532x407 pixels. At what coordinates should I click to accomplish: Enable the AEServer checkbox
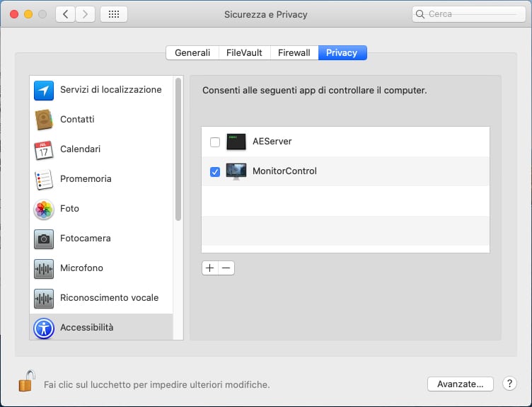(x=215, y=142)
